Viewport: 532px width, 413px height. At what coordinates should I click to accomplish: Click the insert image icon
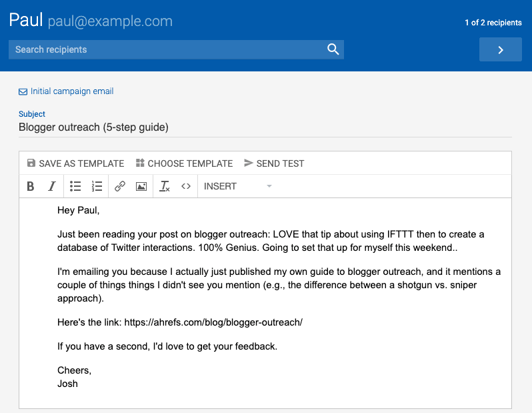[141, 186]
